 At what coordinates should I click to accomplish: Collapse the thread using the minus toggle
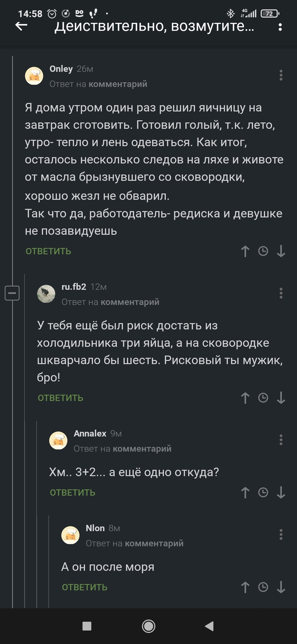point(12,292)
